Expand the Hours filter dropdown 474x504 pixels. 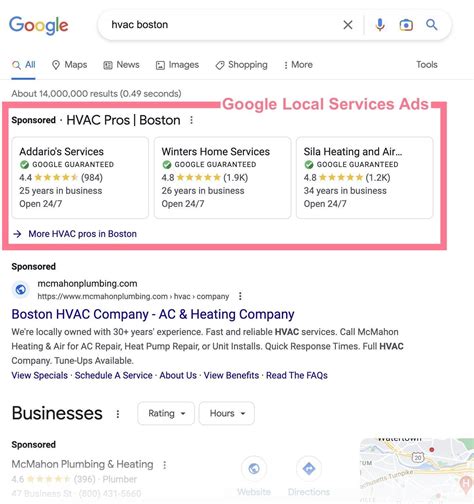click(227, 413)
